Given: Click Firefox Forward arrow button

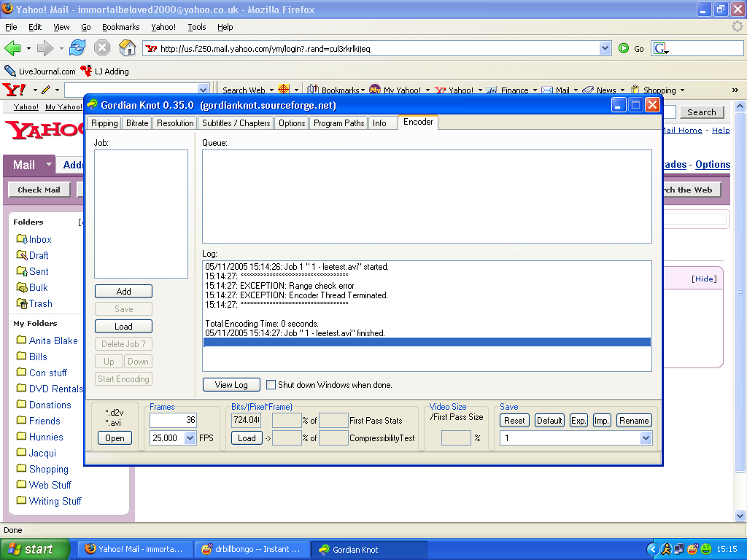Looking at the screenshot, I should [x=44, y=48].
